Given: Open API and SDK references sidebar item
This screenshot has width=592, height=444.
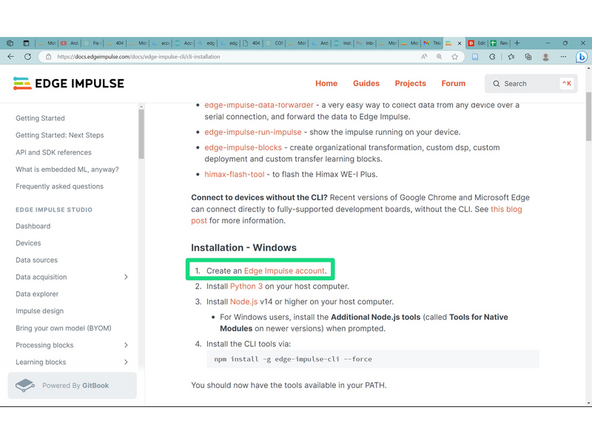Looking at the screenshot, I should 53,152.
